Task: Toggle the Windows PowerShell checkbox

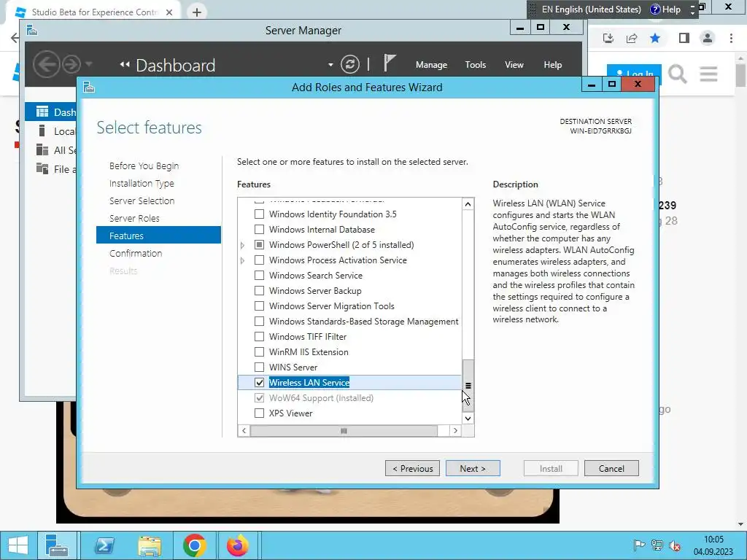Action: pyautogui.click(x=259, y=245)
